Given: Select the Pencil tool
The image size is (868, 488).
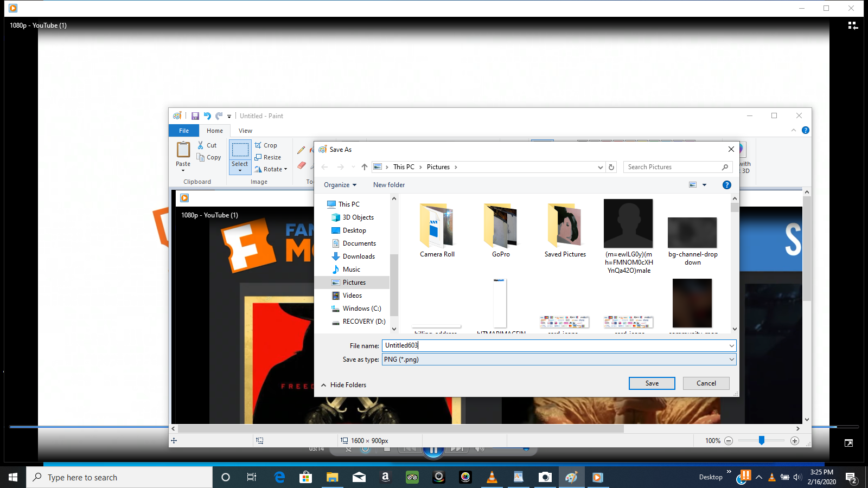Looking at the screenshot, I should (x=301, y=150).
